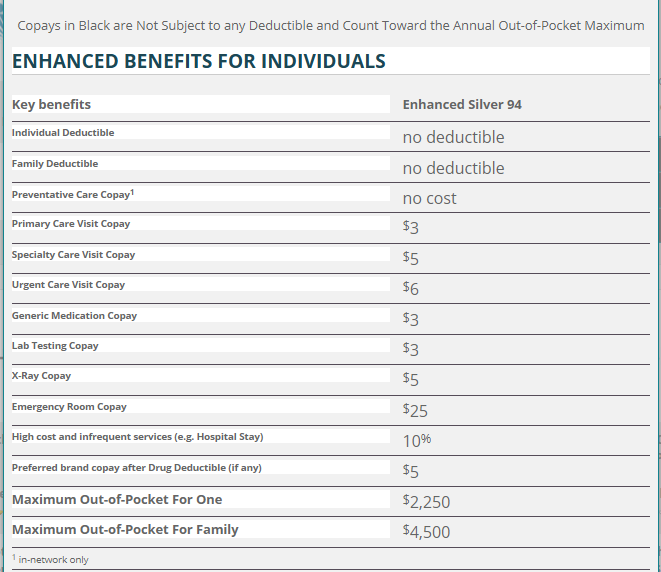This screenshot has width=661, height=572.
Task: Click the Preventative Care Copay label
Action: [73, 194]
